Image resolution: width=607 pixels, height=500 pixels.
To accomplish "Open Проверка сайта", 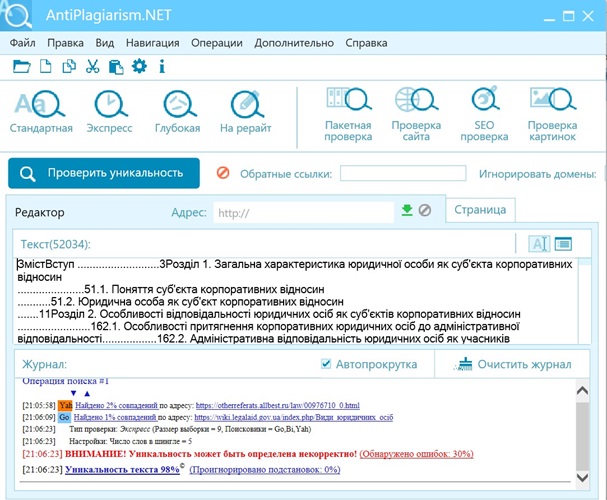I will coord(416,114).
